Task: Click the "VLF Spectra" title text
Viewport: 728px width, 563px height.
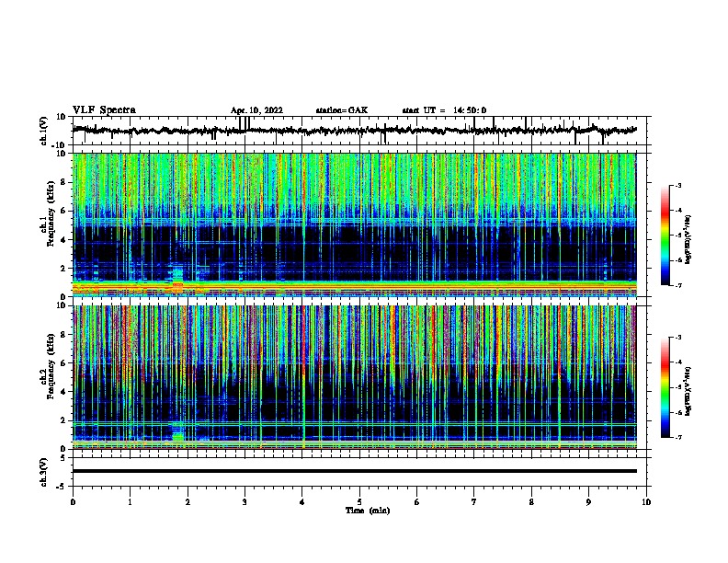Action: [x=104, y=110]
